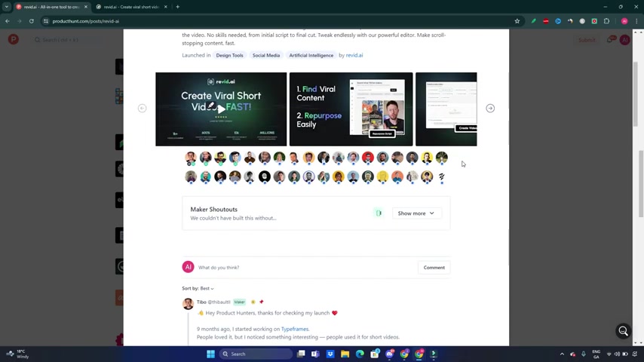Click the green pen extension icon
Screen dimensions: 644x362
point(533,21)
